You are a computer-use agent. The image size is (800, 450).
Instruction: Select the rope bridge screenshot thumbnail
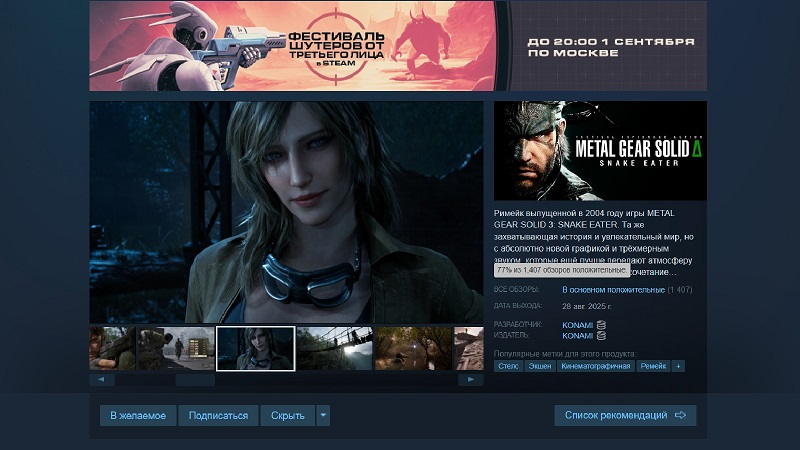pos(334,348)
